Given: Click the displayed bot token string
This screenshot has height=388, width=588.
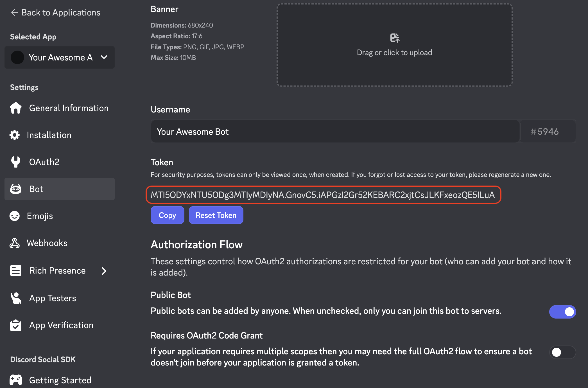Looking at the screenshot, I should click(323, 195).
